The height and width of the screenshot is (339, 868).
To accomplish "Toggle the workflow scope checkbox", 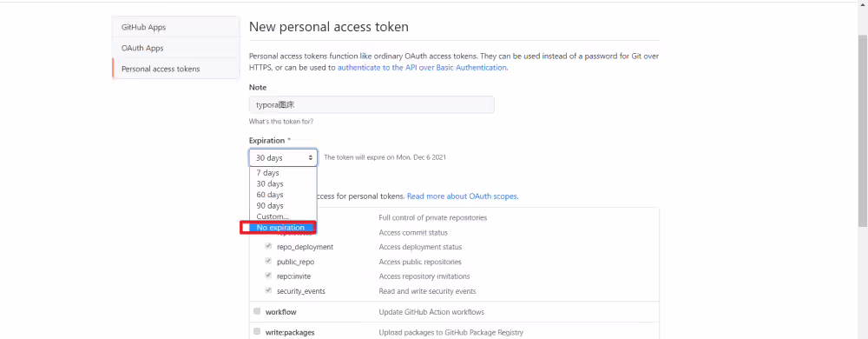I will click(257, 311).
